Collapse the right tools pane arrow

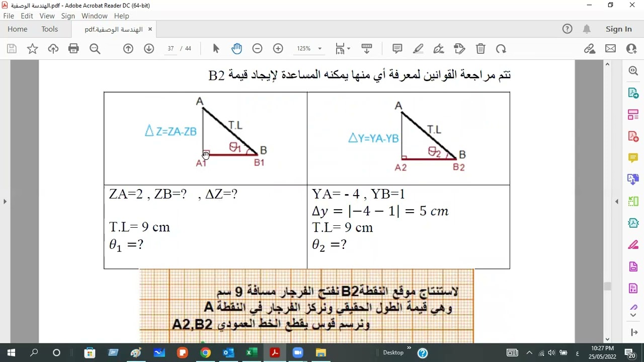[617, 202]
